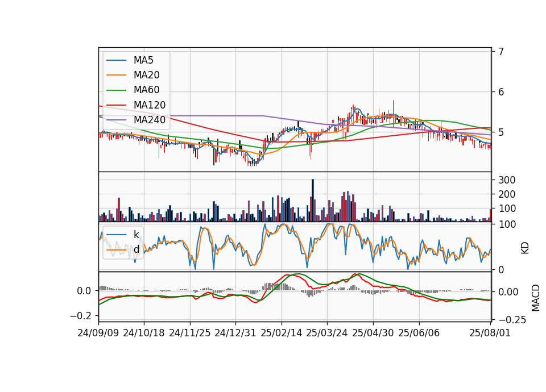Click the tallest volume bar near 300

pos(313,201)
